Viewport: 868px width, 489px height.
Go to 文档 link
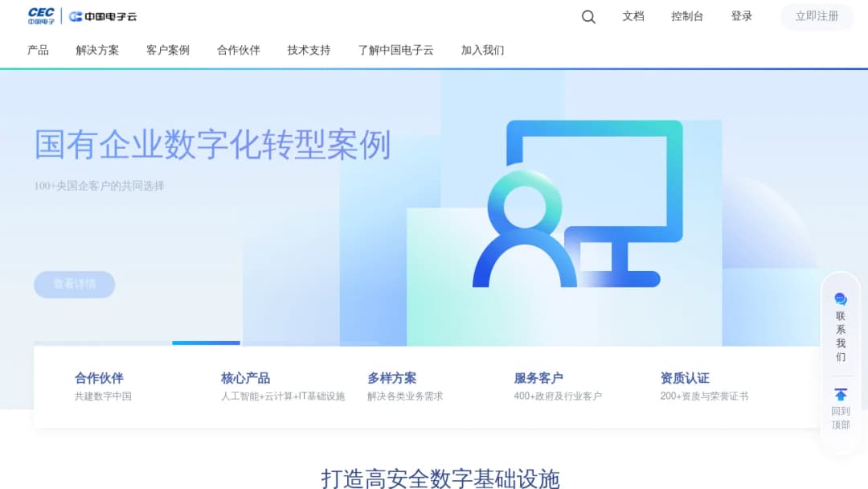633,16
